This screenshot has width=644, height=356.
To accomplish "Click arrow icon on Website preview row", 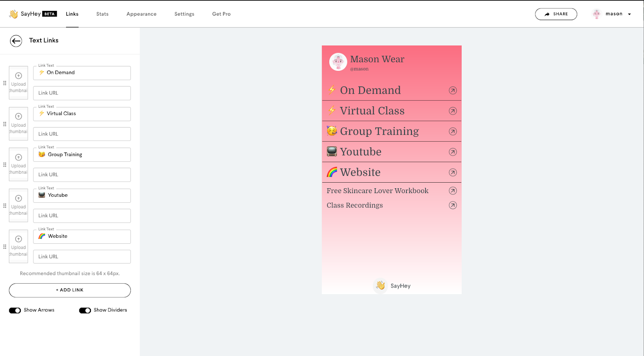I will [x=453, y=173].
